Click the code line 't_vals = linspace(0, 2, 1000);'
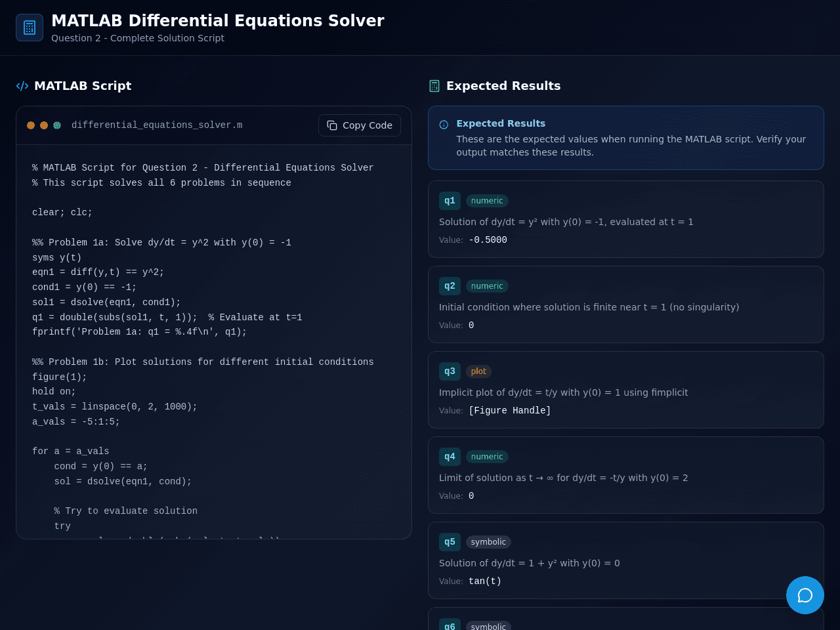 (x=115, y=407)
